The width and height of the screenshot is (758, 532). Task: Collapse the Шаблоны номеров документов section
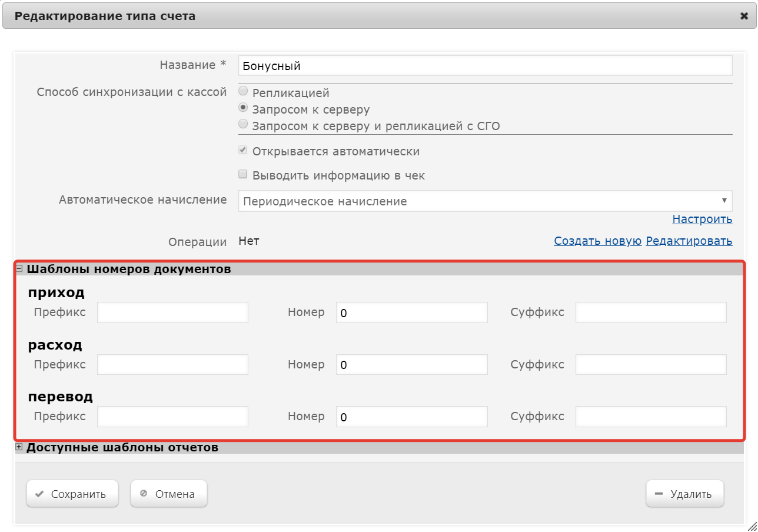(19, 269)
